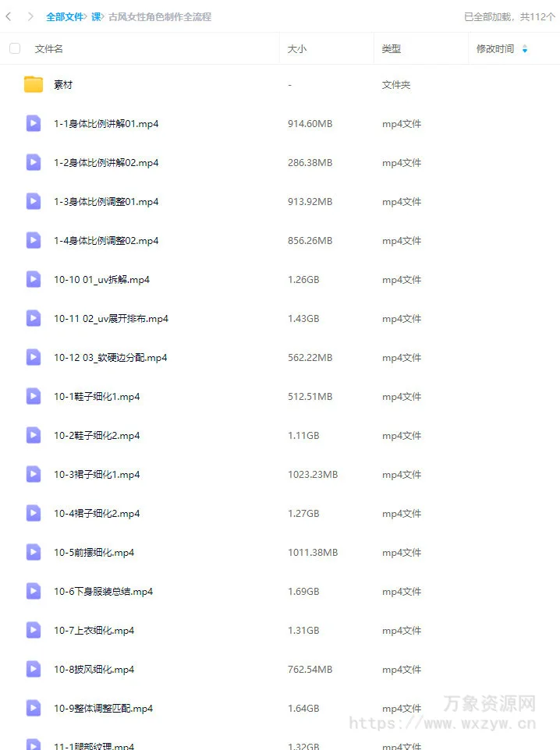The width and height of the screenshot is (560, 750).
Task: Select file 10-9整体调整匹配.mp4
Action: (280, 709)
